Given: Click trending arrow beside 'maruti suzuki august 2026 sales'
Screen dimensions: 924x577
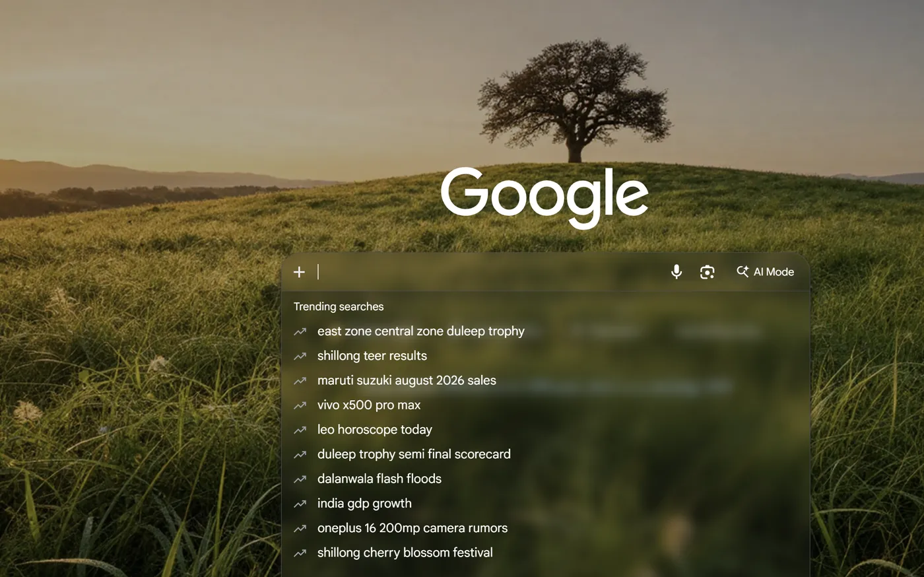Looking at the screenshot, I should [x=300, y=380].
